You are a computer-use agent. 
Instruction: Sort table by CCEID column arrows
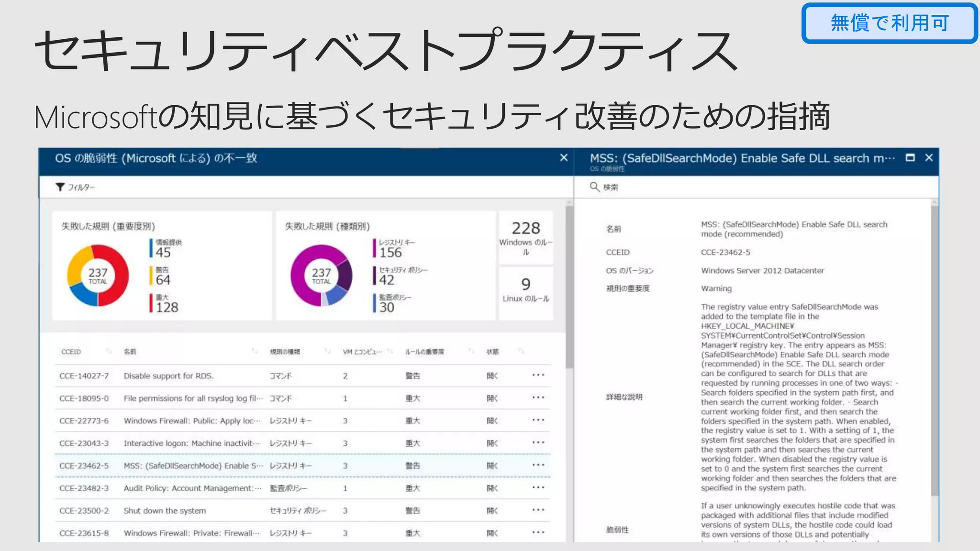[x=109, y=352]
